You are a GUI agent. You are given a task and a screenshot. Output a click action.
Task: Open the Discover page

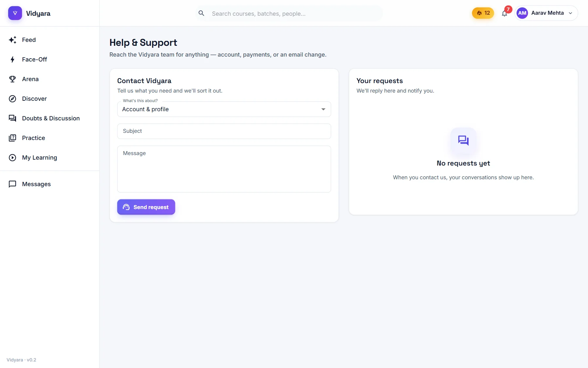pyautogui.click(x=50, y=99)
